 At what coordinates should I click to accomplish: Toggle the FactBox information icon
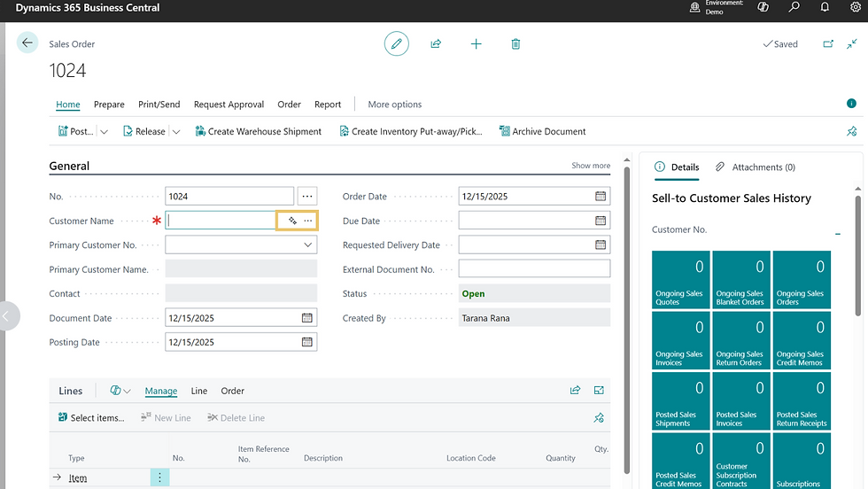click(x=851, y=104)
